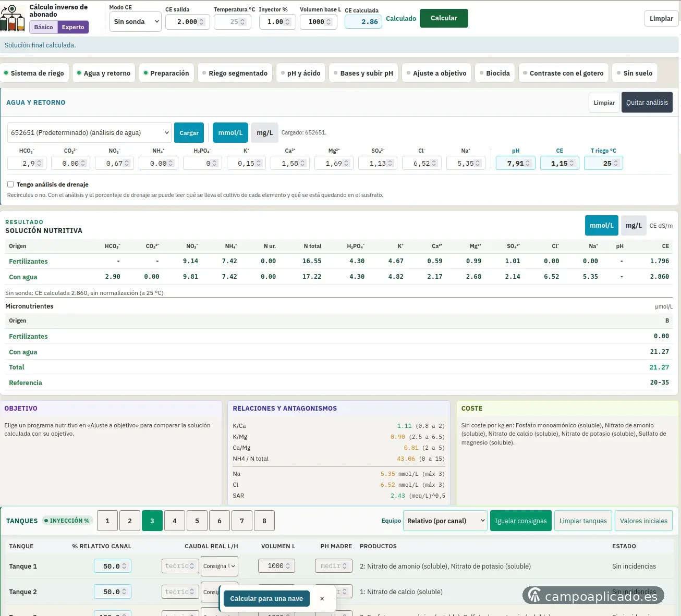The height and width of the screenshot is (616, 681).
Task: Open the Modo CE dropdown
Action: (136, 22)
